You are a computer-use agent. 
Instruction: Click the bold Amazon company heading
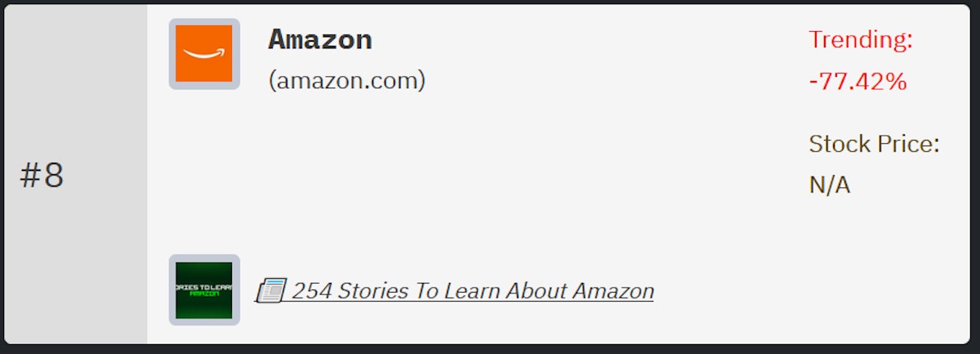point(320,39)
